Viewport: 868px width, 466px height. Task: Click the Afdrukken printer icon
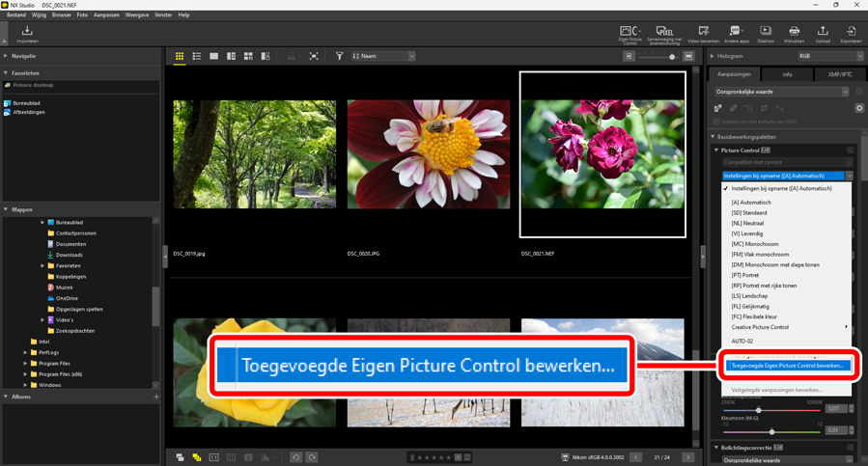click(x=794, y=34)
